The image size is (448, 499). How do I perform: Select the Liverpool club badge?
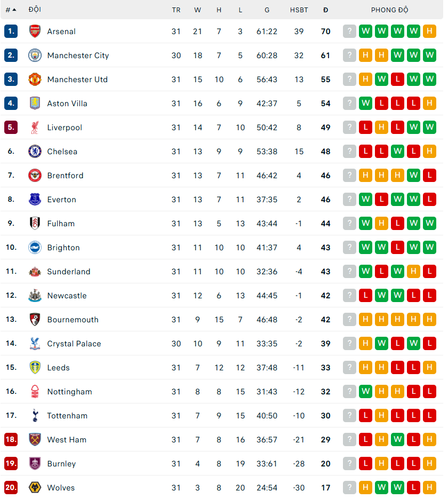(35, 127)
